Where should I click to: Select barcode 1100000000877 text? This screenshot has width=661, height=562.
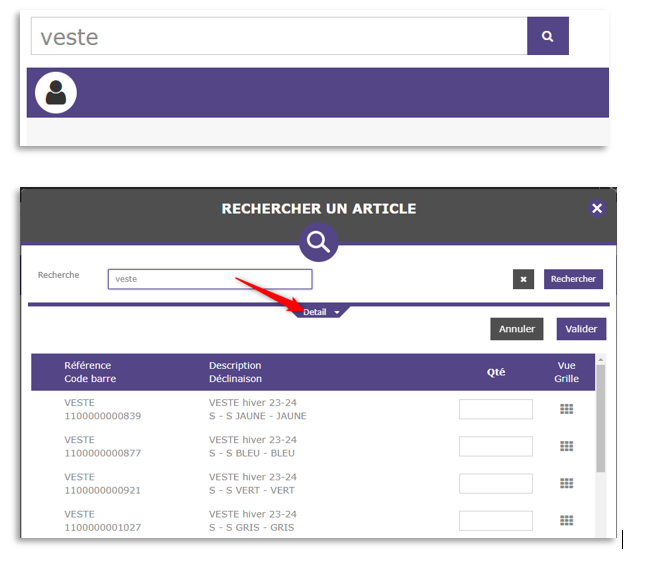pyautogui.click(x=102, y=453)
